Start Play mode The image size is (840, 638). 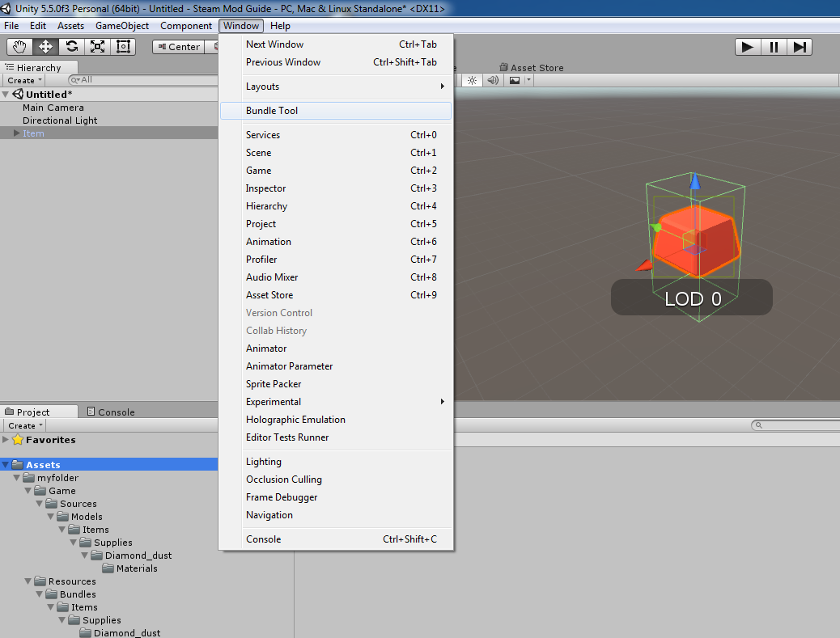[748, 47]
